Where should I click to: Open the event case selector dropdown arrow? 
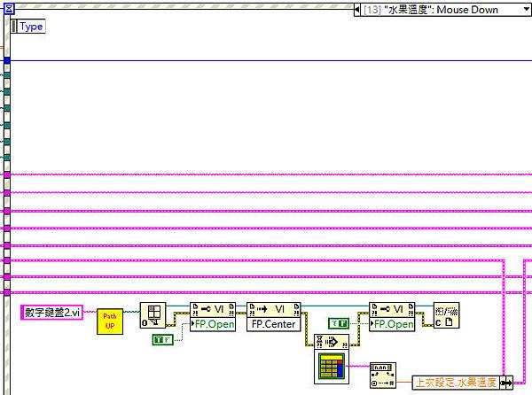pos(527,10)
